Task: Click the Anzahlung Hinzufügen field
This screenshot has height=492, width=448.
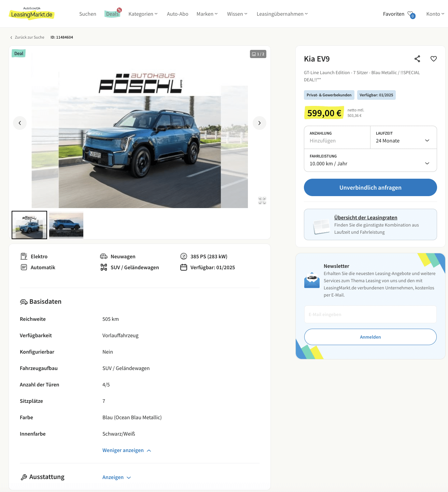Action: (x=337, y=137)
